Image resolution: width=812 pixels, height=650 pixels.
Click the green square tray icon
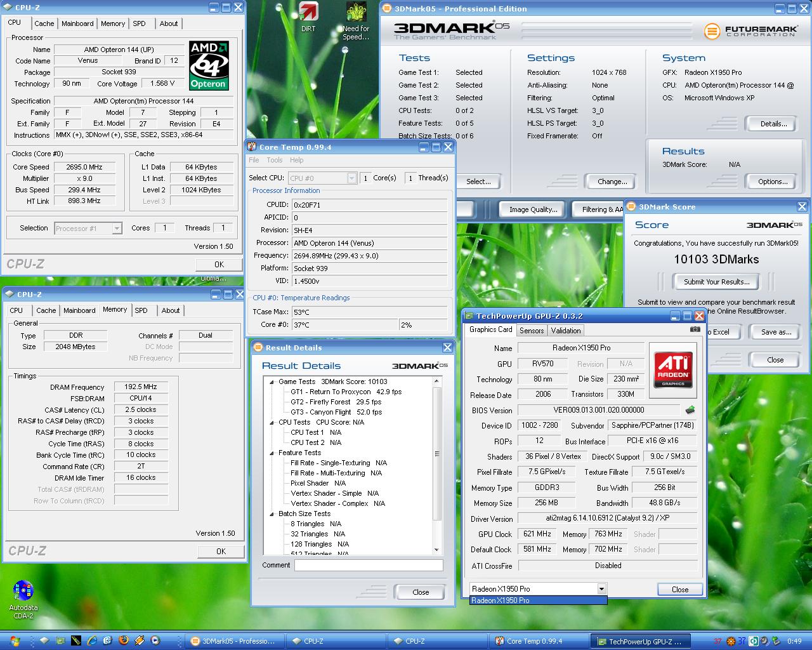coord(754,641)
